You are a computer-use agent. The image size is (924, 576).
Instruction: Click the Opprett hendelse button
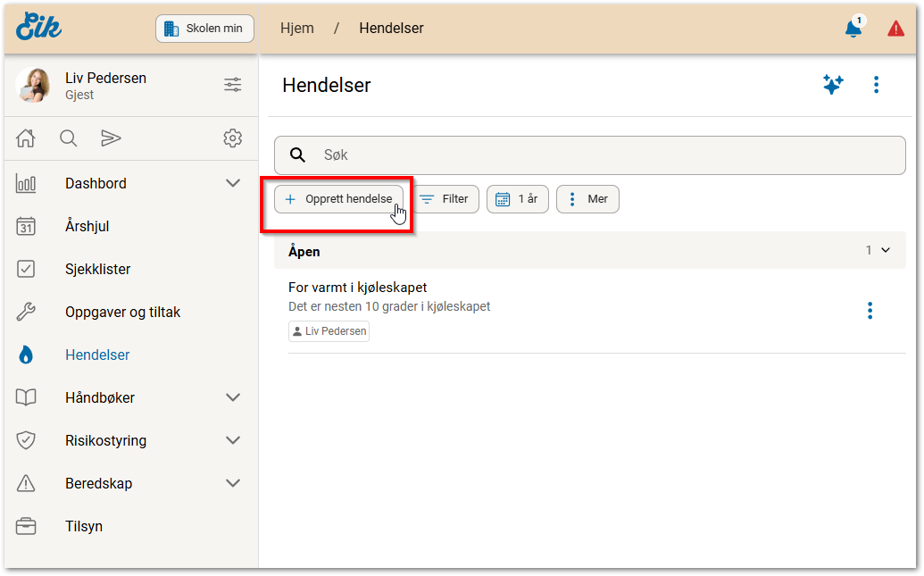(x=338, y=199)
